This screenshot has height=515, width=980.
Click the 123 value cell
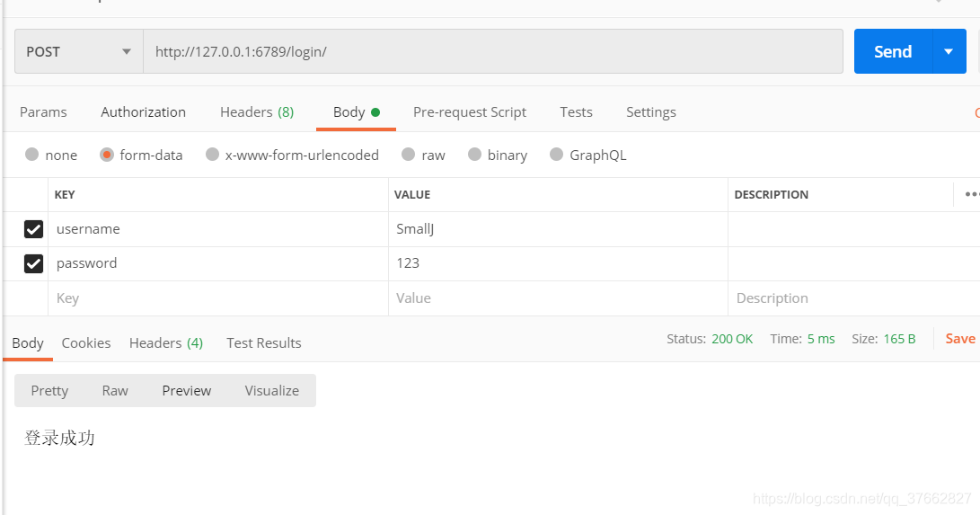(558, 263)
